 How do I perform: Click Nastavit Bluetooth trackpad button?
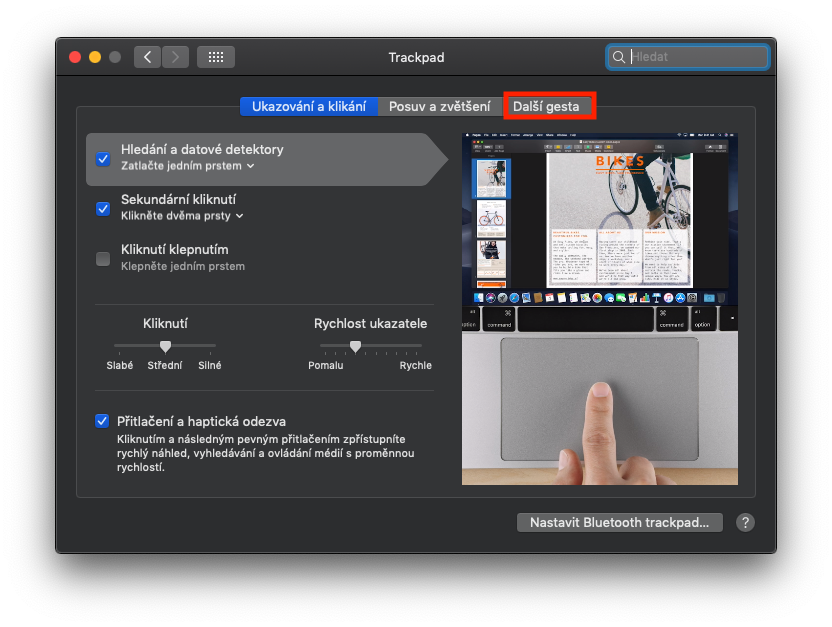pyautogui.click(x=619, y=522)
